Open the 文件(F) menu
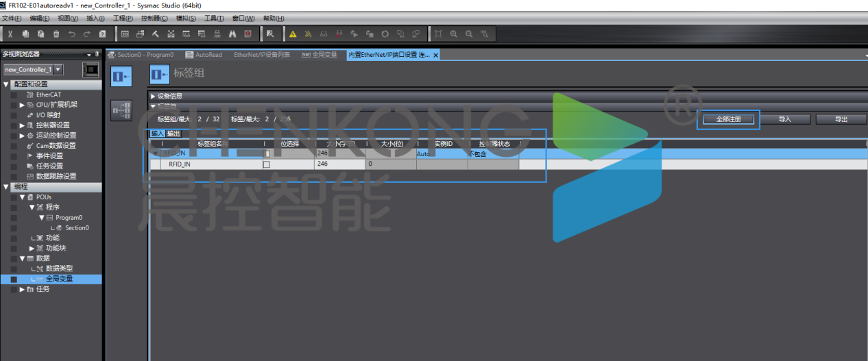The height and width of the screenshot is (361, 868). pyautogui.click(x=12, y=18)
